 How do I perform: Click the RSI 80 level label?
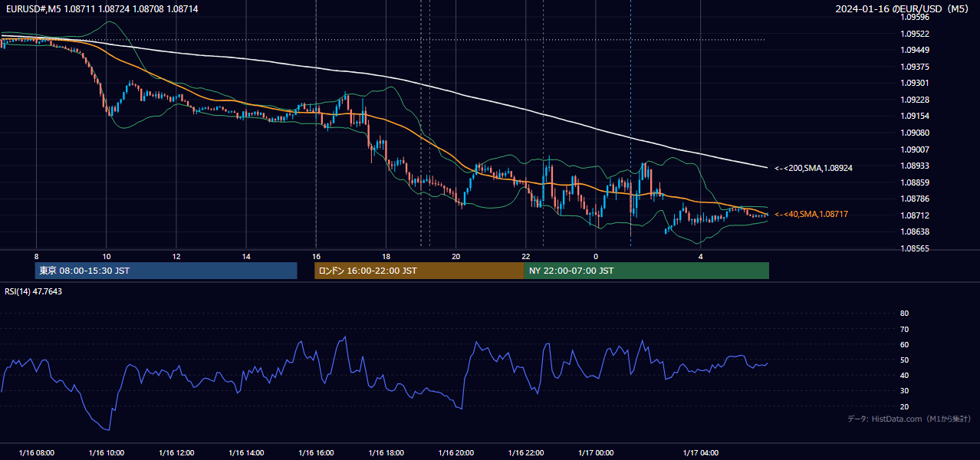[904, 314]
